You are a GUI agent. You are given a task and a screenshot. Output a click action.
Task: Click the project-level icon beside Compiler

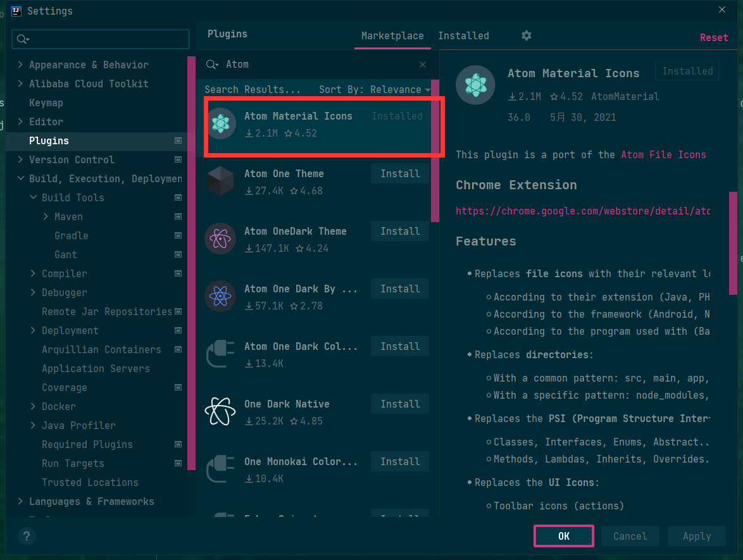178,273
